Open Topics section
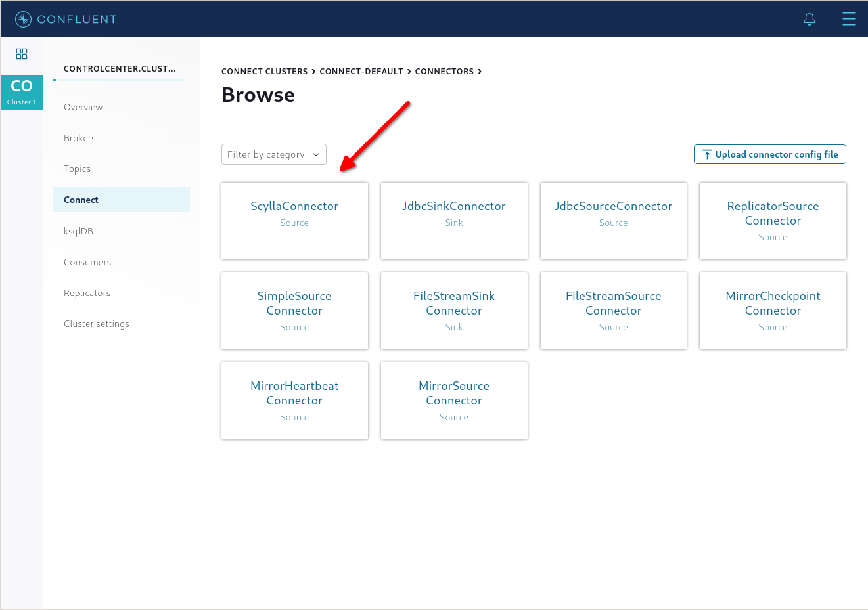The image size is (868, 610). (77, 169)
